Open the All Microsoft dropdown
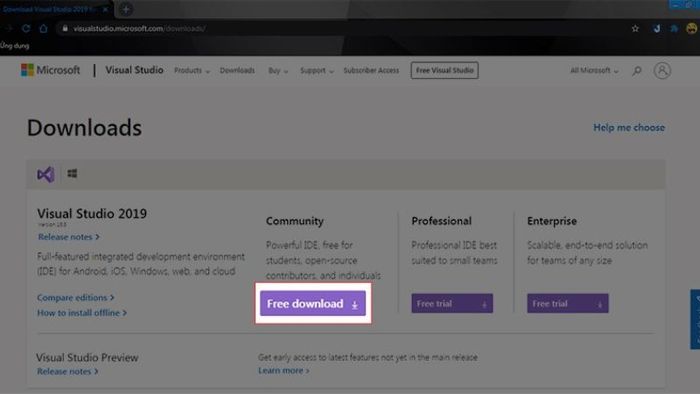 pos(594,71)
